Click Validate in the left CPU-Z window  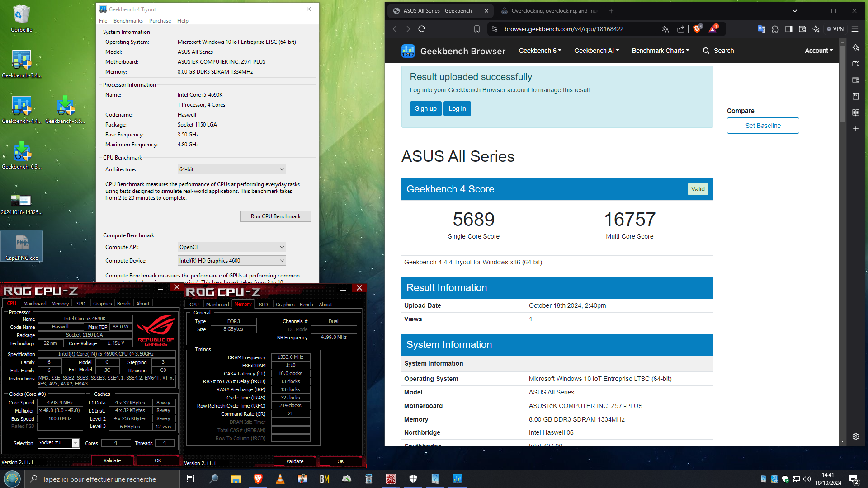click(112, 460)
